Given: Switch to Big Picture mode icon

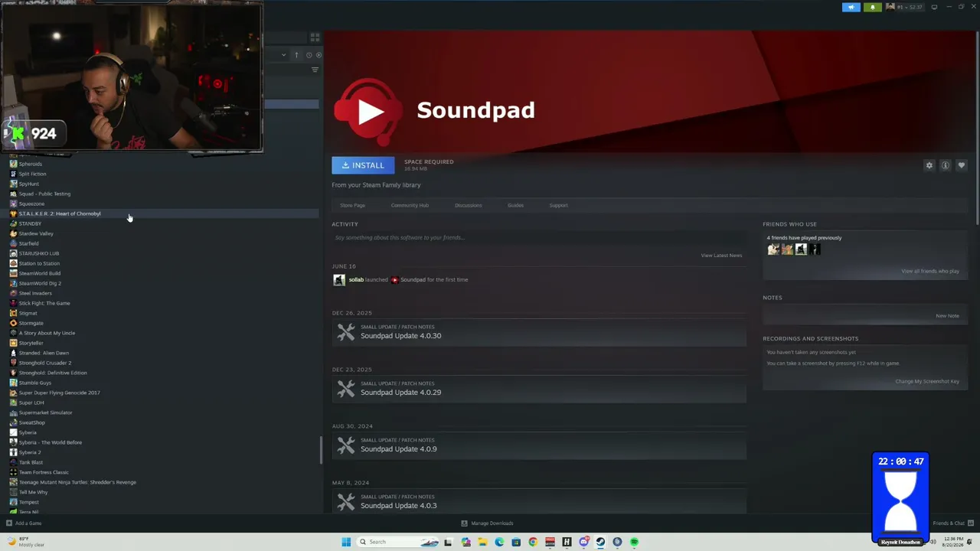Looking at the screenshot, I should (934, 8).
